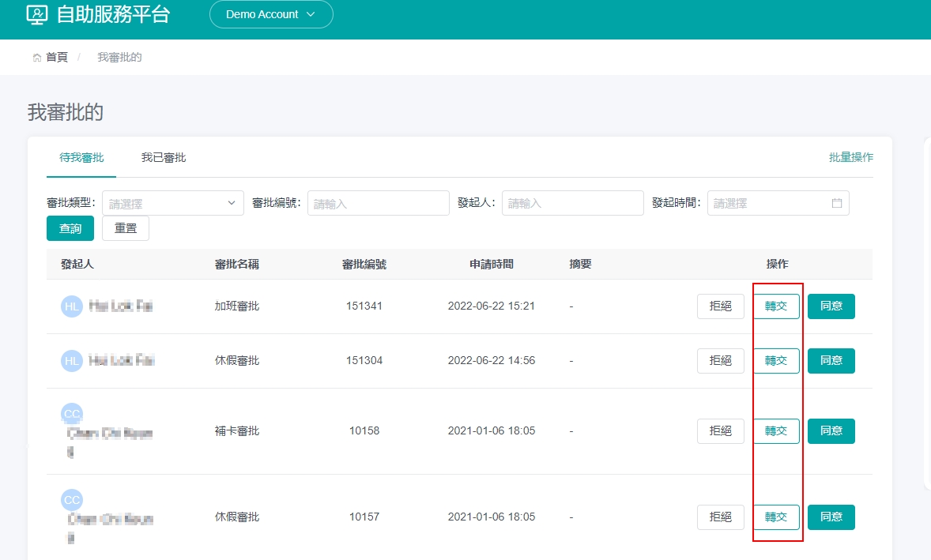
Task: Focus the 審批編號 input field
Action: (x=378, y=203)
